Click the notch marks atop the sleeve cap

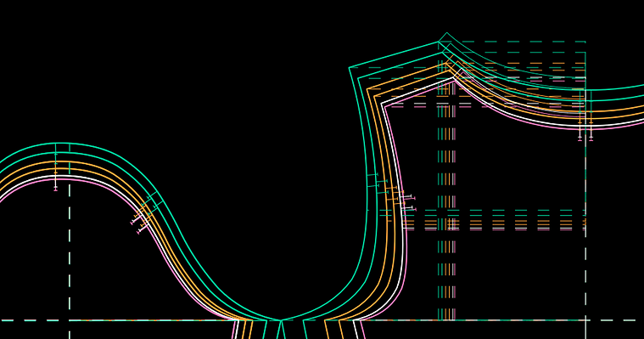click(62, 167)
